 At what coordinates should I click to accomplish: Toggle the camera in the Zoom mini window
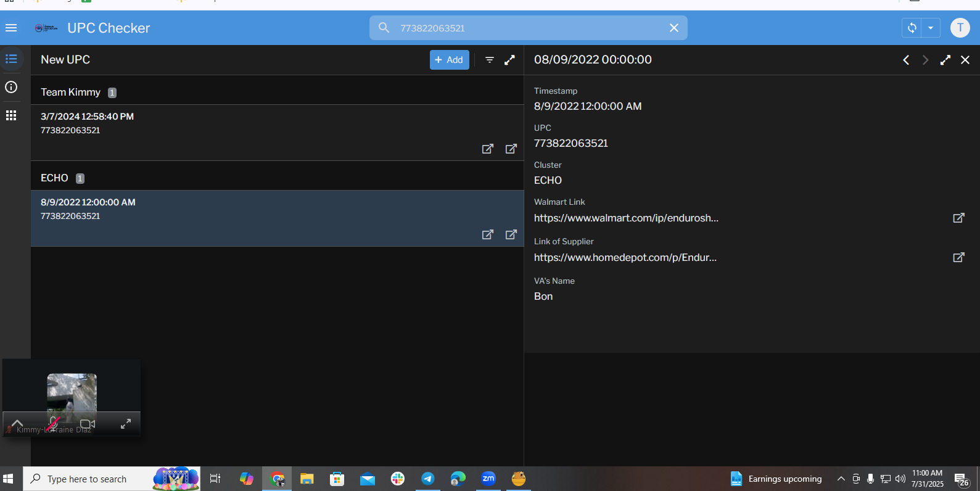point(88,424)
